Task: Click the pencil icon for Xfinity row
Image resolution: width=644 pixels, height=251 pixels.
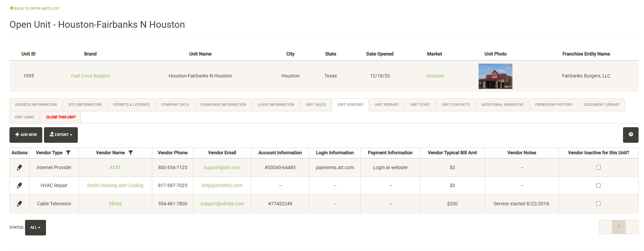Action: coord(20,204)
